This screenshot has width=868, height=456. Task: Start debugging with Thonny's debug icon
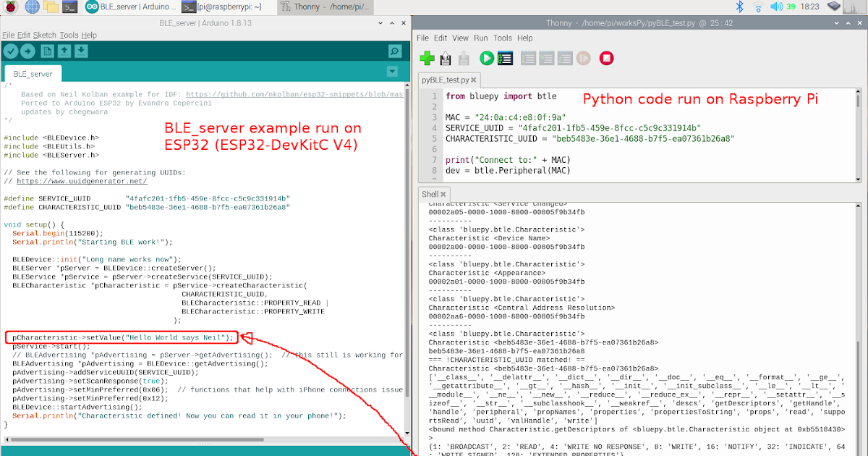point(505,58)
